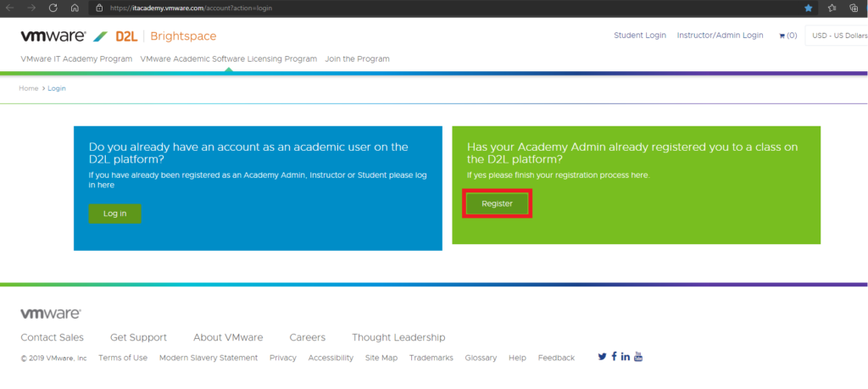Click the Home breadcrumb link
Image resolution: width=868 pixels, height=389 pixels.
(x=29, y=88)
